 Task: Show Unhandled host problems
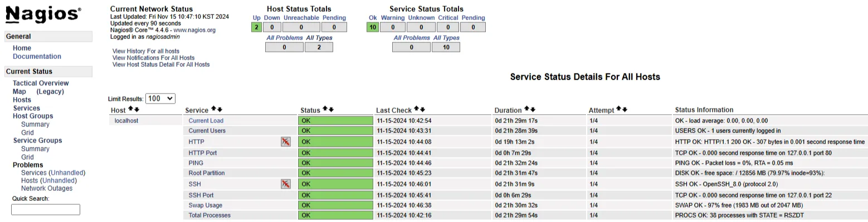click(x=58, y=180)
